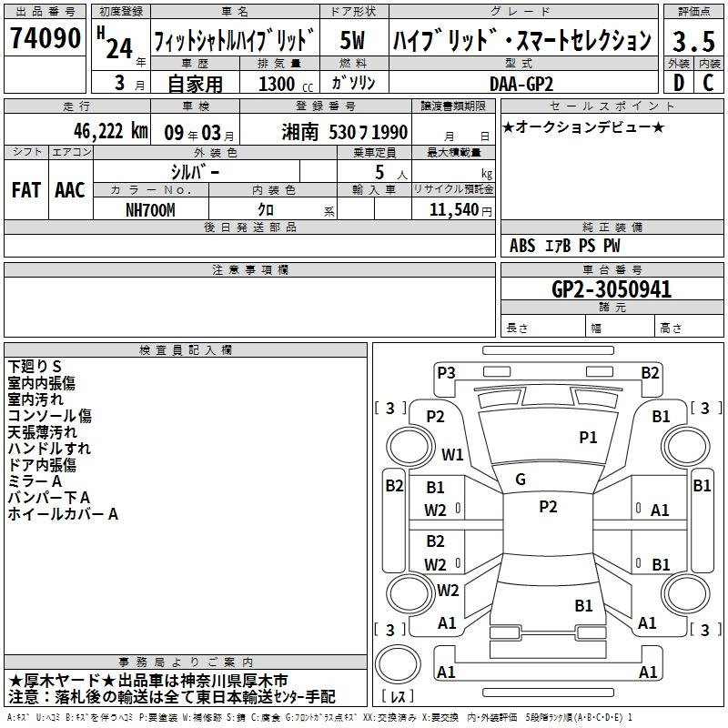This screenshot has height=728, width=728.
Task: Click inspector note コンソール傷
Action: [x=50, y=416]
